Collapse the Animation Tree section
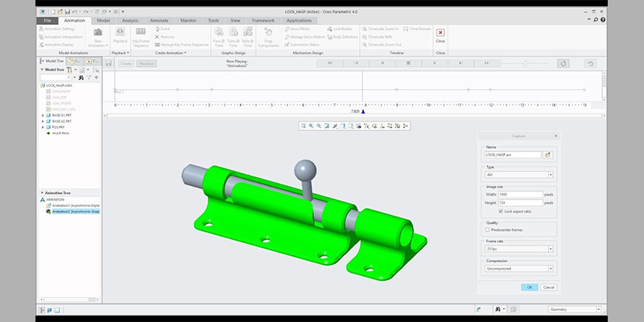Image resolution: width=644 pixels, height=322 pixels. [x=42, y=192]
